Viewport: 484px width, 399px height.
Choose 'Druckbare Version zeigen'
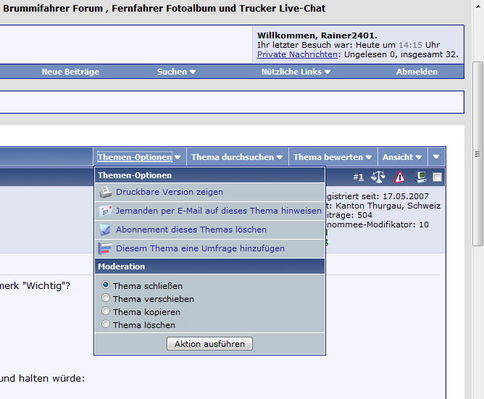pos(169,192)
